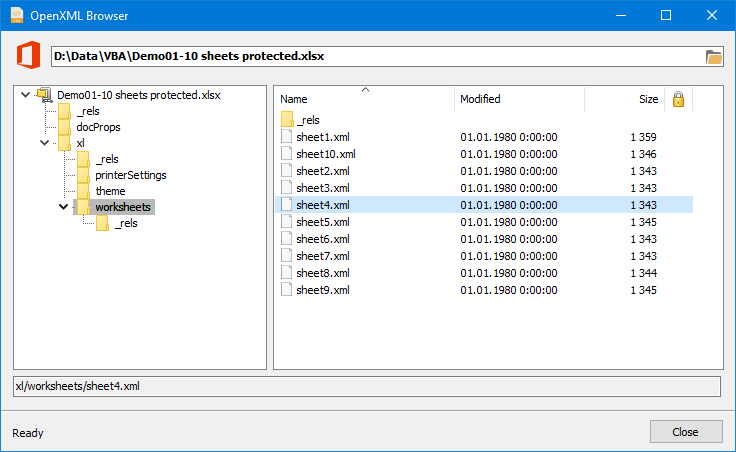Select sheet6.xml file name
Image resolution: width=736 pixels, height=452 pixels.
[x=322, y=239]
